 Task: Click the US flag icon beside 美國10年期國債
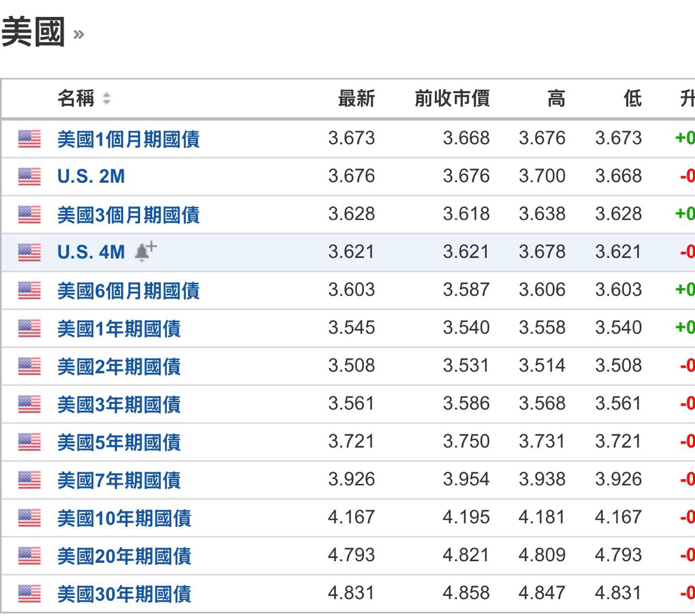pos(29,518)
